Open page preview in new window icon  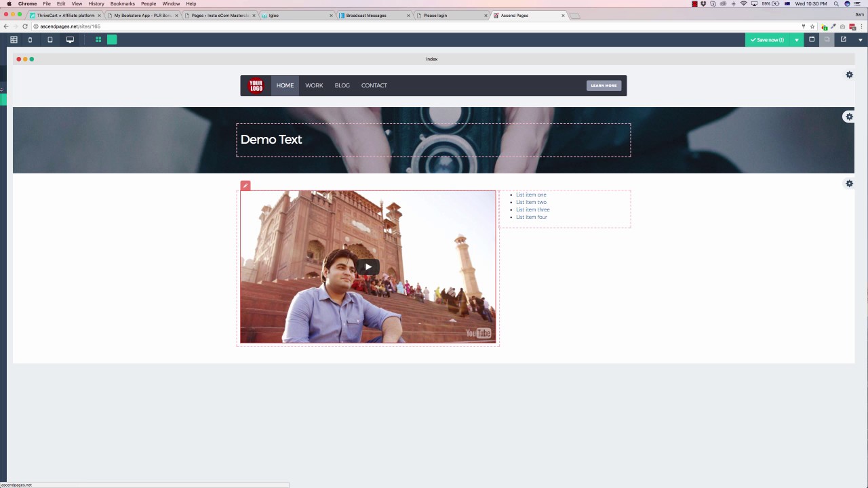point(844,39)
